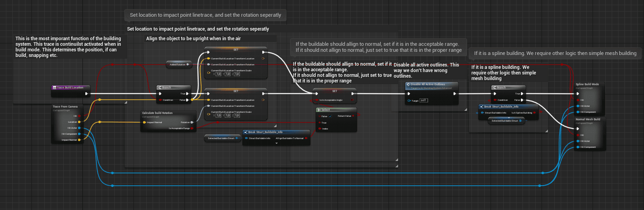Click Select node Return Value pin
Image resolution: width=644 pixels, height=210 pixels.
pyautogui.click(x=353, y=116)
